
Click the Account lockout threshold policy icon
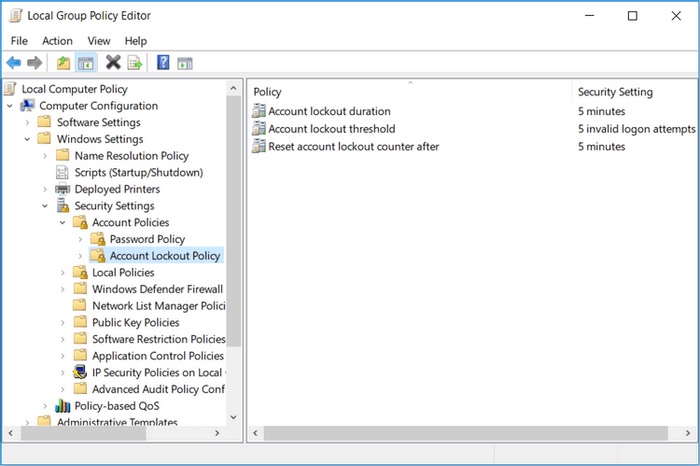tap(258, 129)
